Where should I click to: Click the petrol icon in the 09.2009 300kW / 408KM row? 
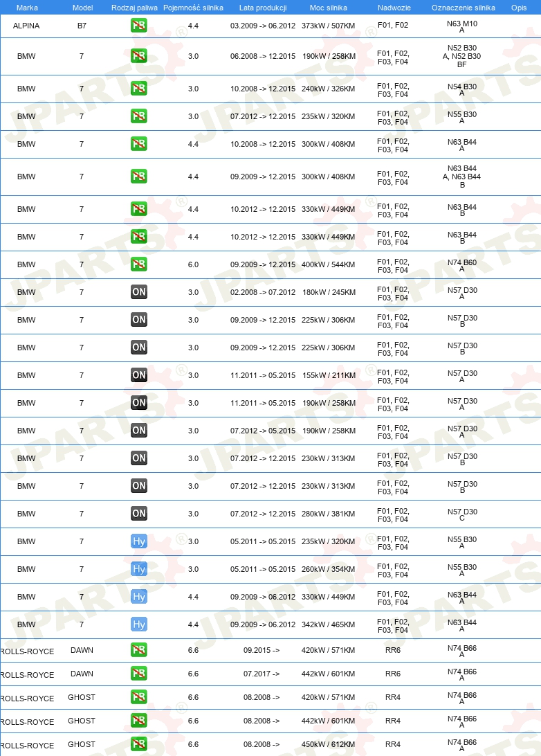139,177
